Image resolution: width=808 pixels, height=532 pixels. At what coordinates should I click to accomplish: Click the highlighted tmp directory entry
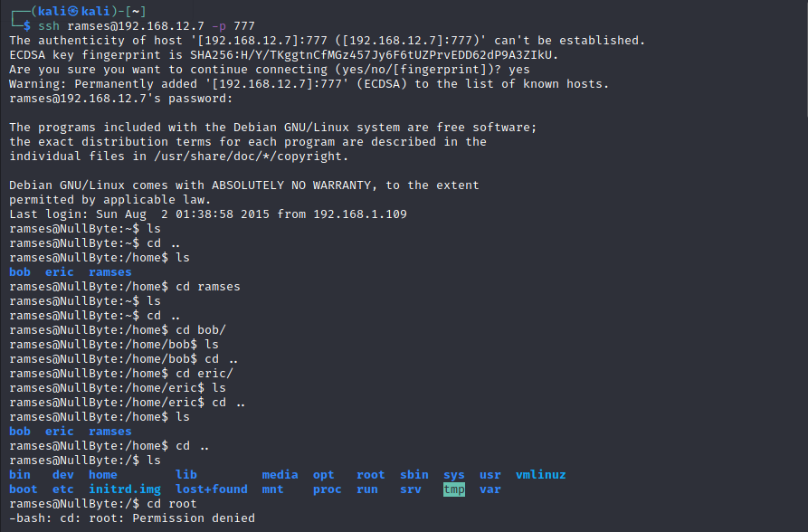pos(453,489)
